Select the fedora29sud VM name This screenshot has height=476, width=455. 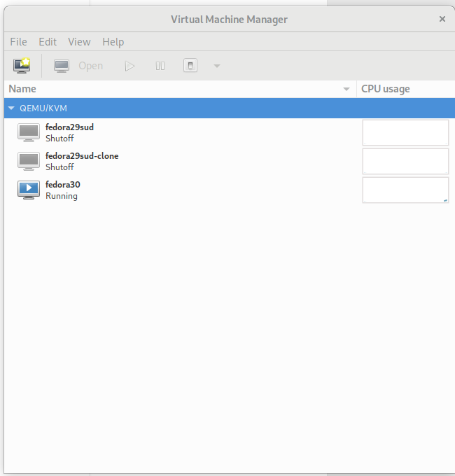click(69, 127)
